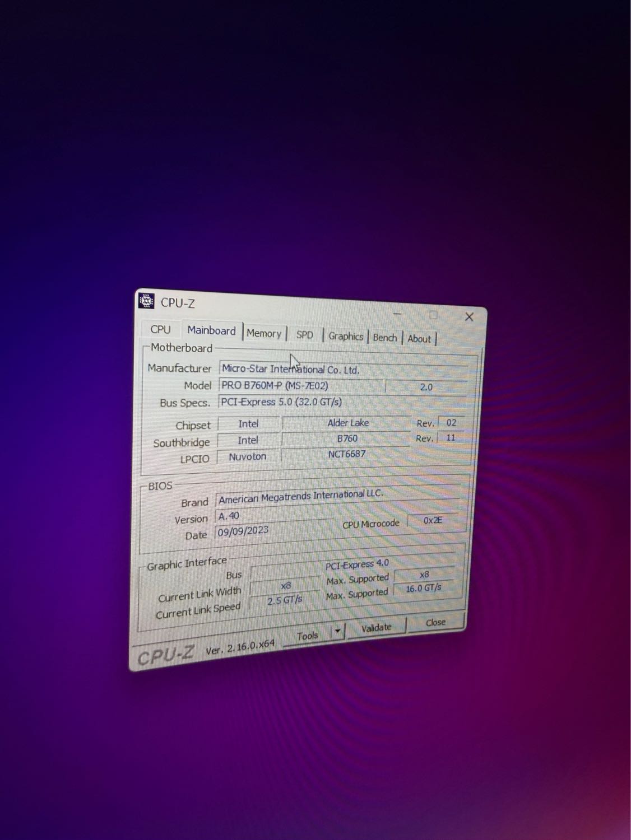Screen dimensions: 631x840
Task: Close the CPU-Z window with X
Action: pos(469,316)
